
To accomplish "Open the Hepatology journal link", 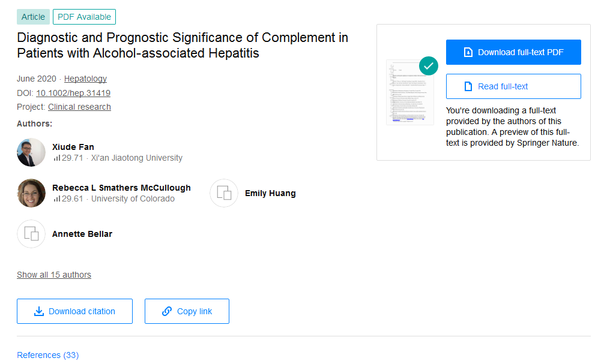I will pyautogui.click(x=85, y=79).
